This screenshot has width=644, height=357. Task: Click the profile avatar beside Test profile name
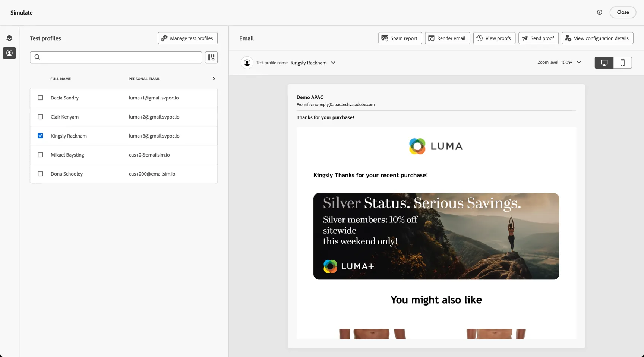247,63
